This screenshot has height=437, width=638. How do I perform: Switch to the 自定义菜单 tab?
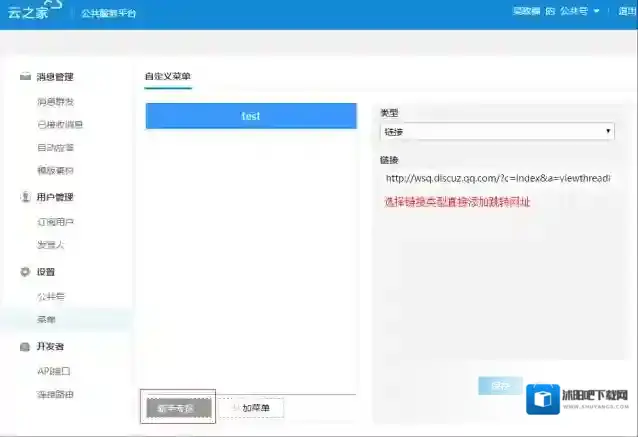click(x=167, y=76)
